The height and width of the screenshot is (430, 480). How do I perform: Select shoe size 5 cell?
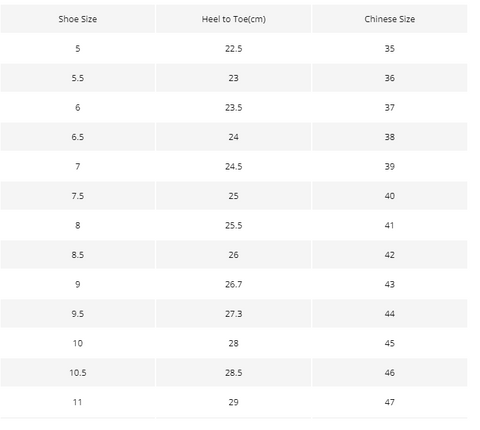click(78, 49)
